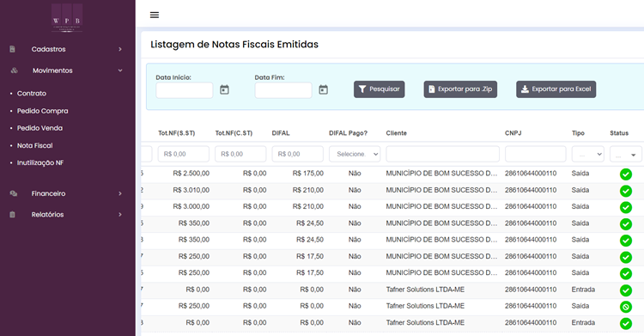Expand the Cadastros menu
The image size is (644, 336).
coord(120,49)
